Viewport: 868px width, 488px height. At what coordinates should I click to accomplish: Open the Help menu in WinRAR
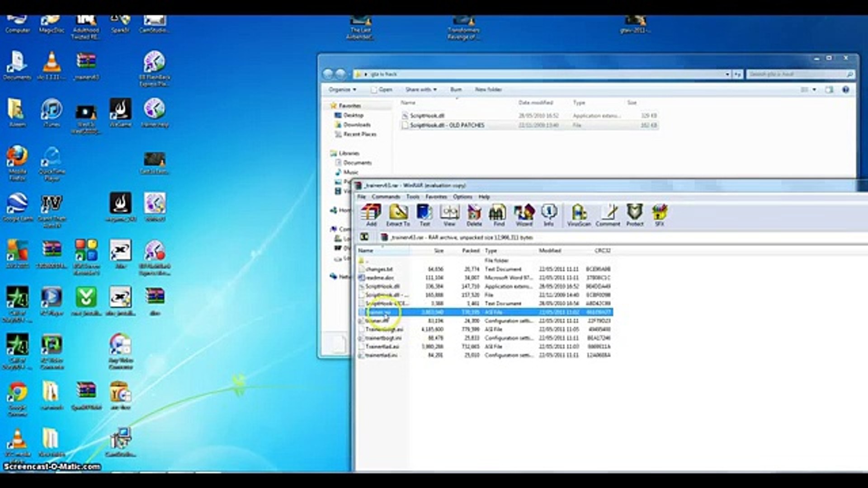pos(484,197)
